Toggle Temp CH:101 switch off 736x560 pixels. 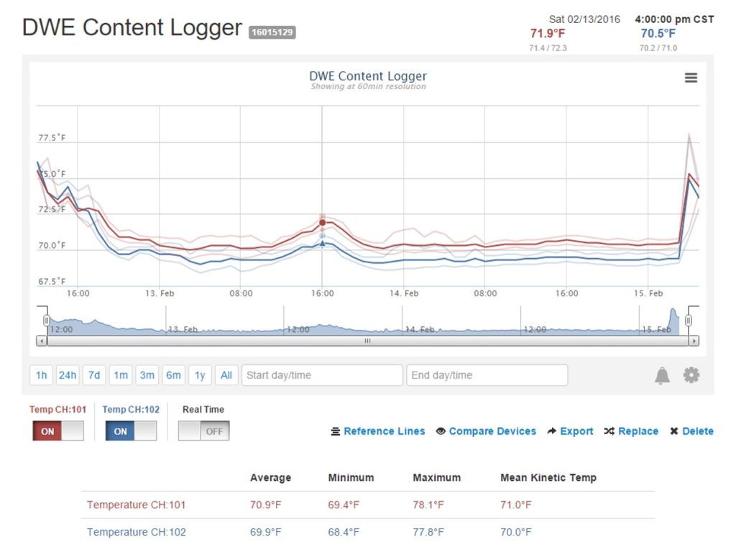57,431
